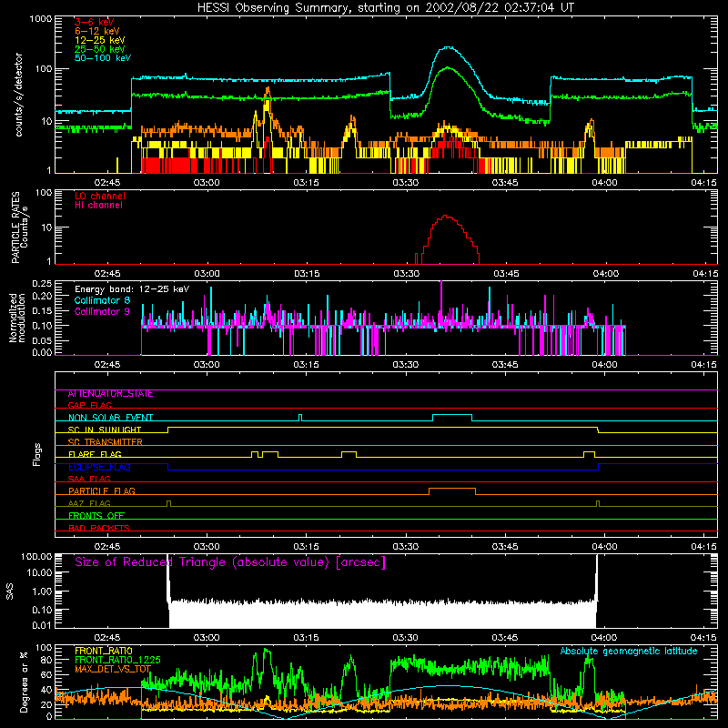Click the counts/s/detector axis label
Image resolution: width=728 pixels, height=728 pixels.
tap(18, 95)
